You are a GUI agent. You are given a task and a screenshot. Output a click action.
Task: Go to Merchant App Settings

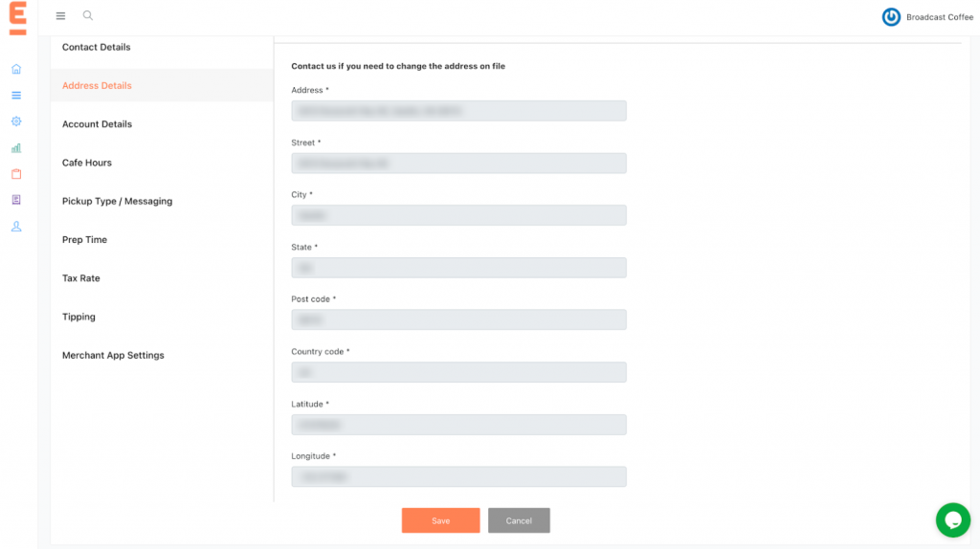coord(113,355)
